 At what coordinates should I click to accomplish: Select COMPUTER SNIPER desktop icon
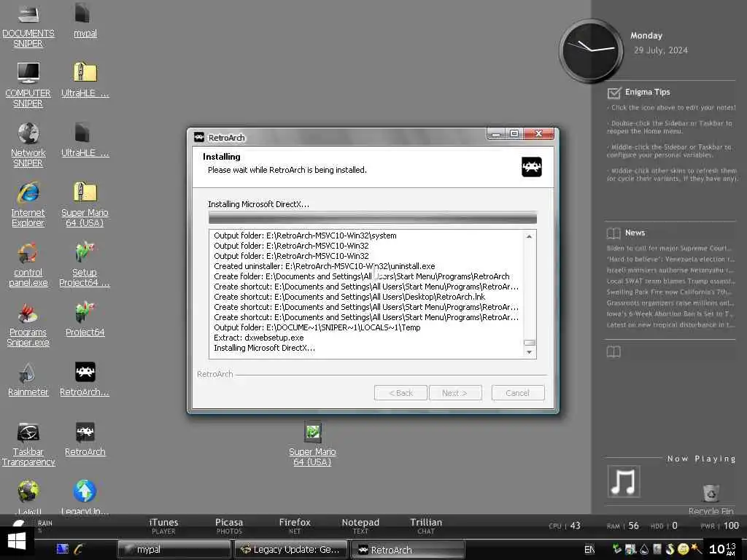coord(28,85)
